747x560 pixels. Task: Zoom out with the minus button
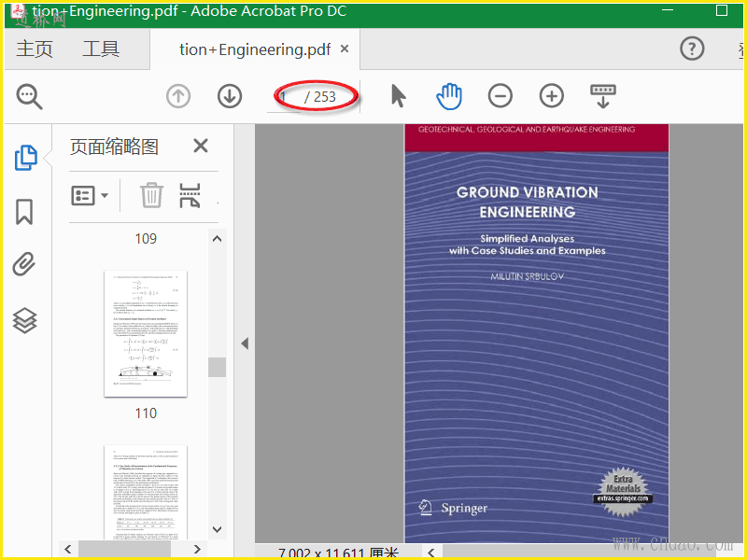(x=500, y=96)
